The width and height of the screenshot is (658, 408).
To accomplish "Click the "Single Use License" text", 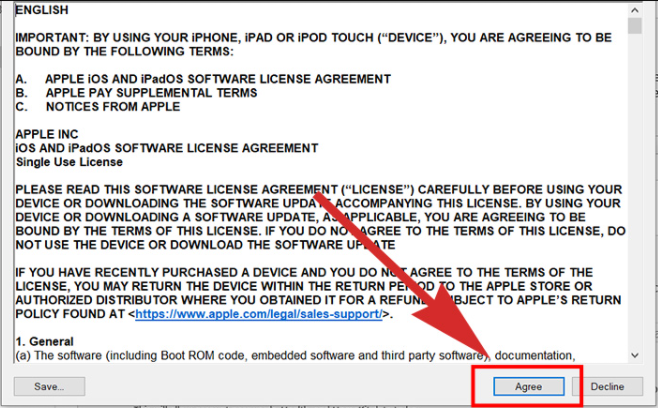I will [x=69, y=162].
